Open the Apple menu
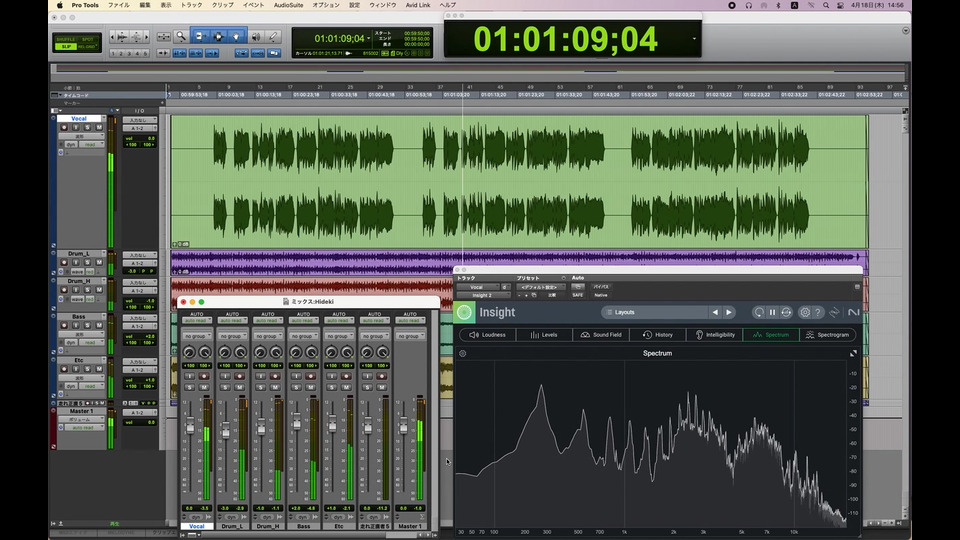Image resolution: width=960 pixels, height=540 pixels. (59, 5)
